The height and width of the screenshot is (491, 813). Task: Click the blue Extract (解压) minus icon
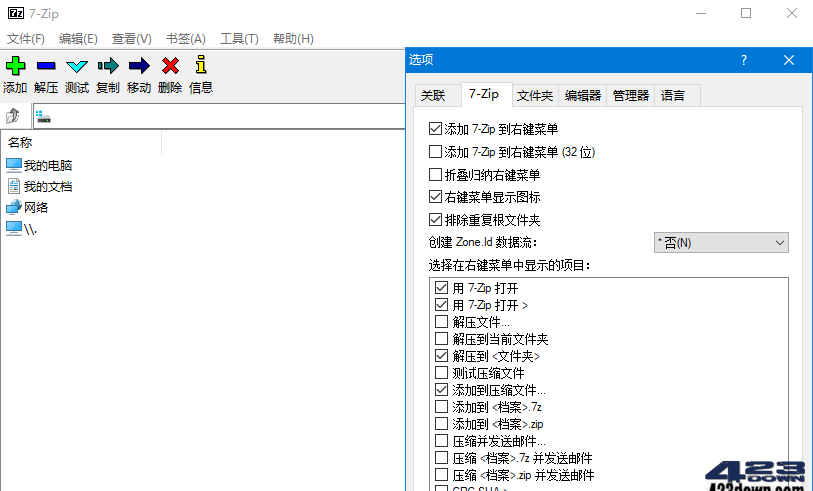coord(46,66)
